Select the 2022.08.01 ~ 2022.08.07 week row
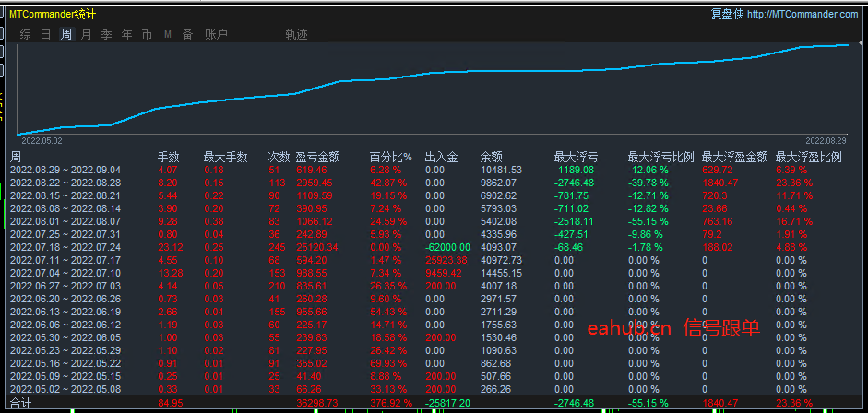This screenshot has width=868, height=413. [434, 221]
